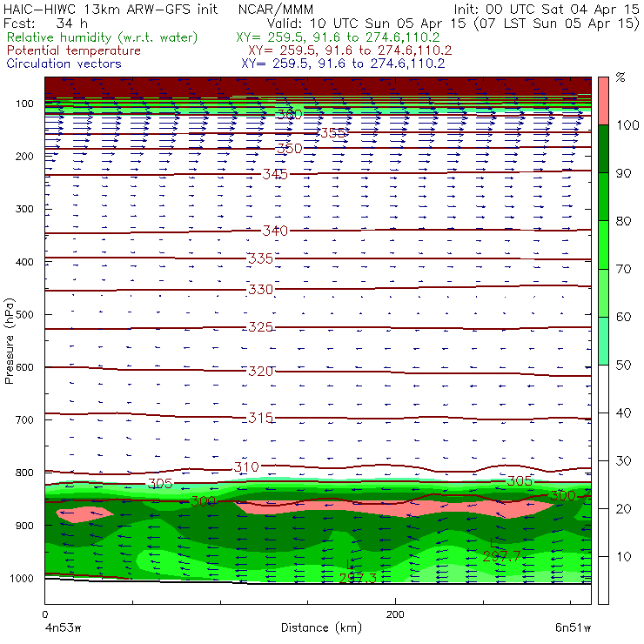Click the 320 contour label
644x644 pixels.
point(260,372)
